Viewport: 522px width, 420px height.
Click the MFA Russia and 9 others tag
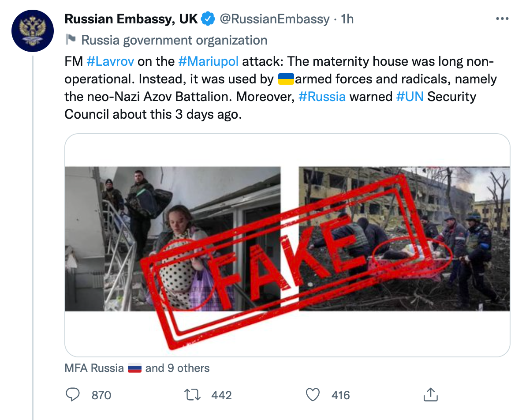point(137,368)
